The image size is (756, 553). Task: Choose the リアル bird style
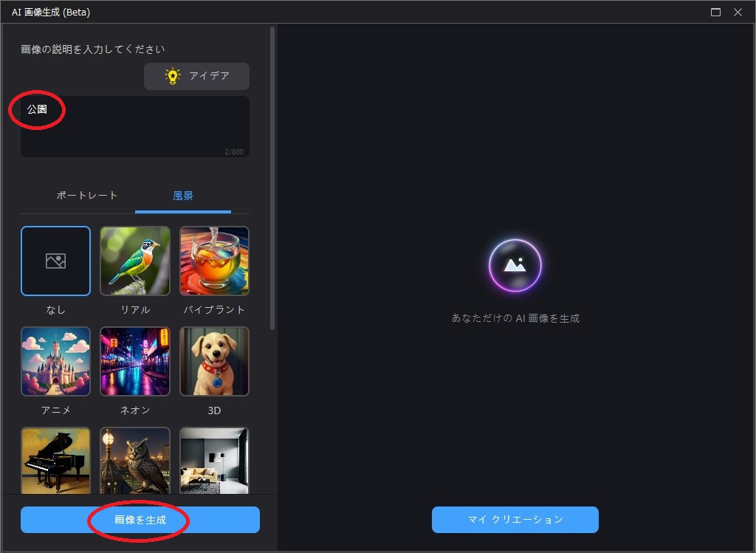coord(135,261)
